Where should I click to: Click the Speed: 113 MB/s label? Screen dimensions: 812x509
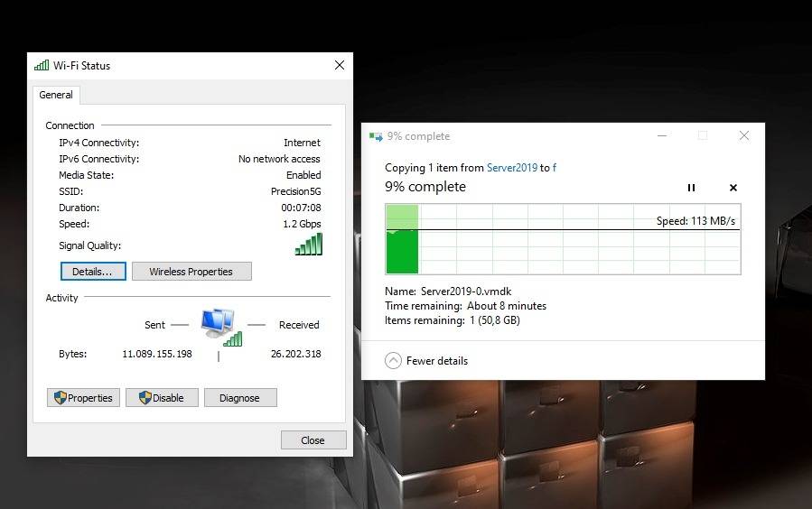[x=696, y=221]
